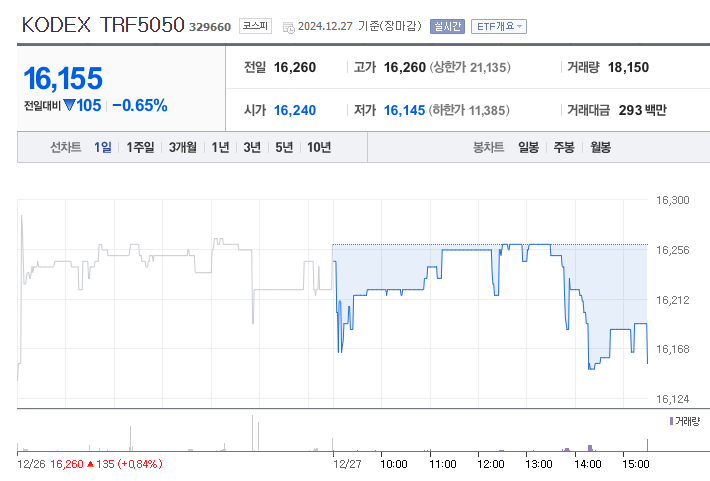
Task: Click the 상한가 21,135 text
Action: point(470,67)
